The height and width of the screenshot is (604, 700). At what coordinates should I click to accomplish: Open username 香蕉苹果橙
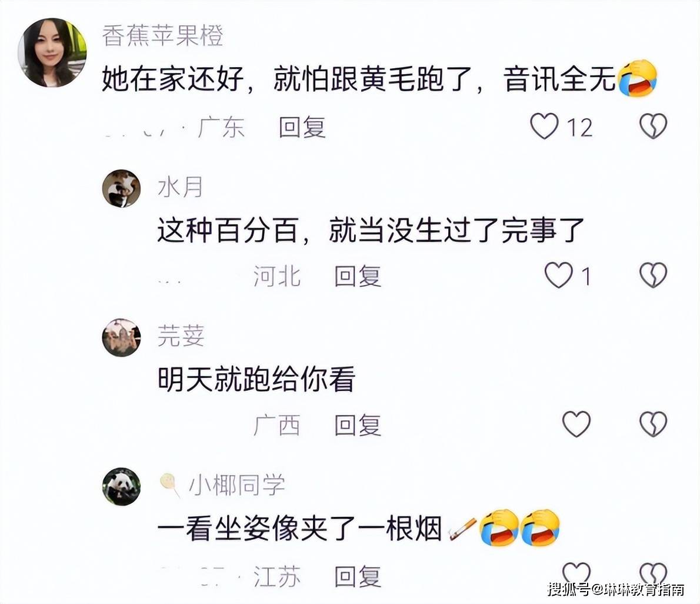click(x=162, y=36)
